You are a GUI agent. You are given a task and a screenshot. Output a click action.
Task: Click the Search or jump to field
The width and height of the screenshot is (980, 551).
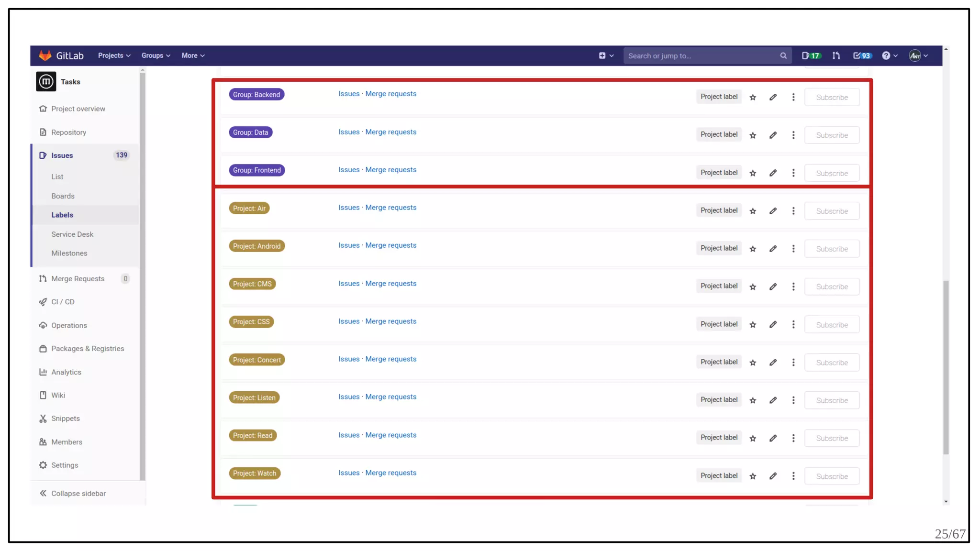(701, 55)
